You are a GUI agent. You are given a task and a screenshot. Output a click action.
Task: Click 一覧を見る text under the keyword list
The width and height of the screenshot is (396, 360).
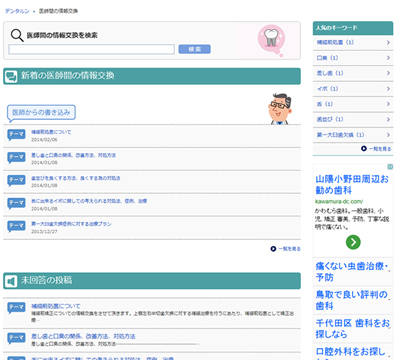point(380,149)
